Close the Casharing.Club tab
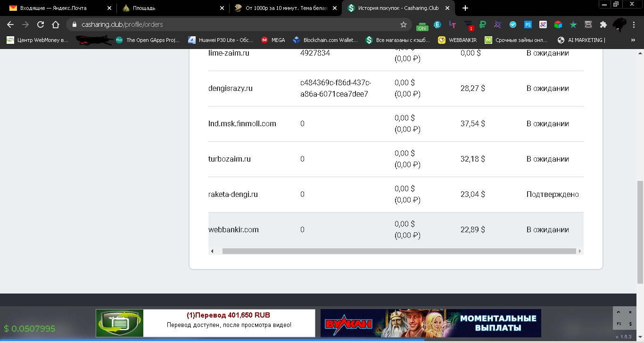Screen dimensions: 644x343 pyautogui.click(x=448, y=8)
